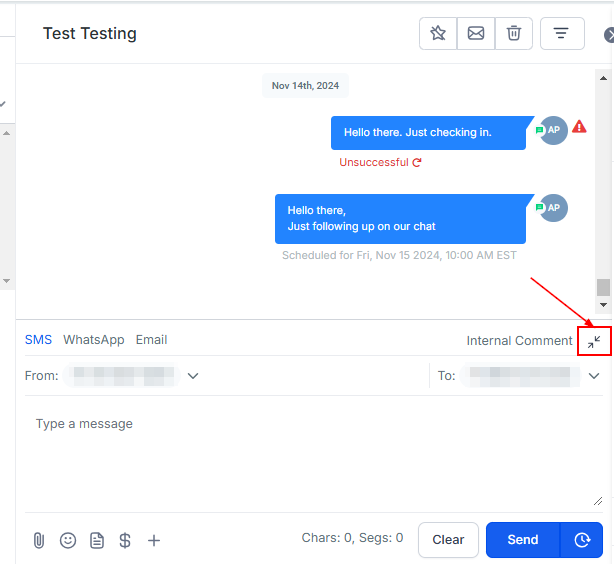The width and height of the screenshot is (614, 564).
Task: Click the conversation scrollbar down arrow
Action: (603, 305)
